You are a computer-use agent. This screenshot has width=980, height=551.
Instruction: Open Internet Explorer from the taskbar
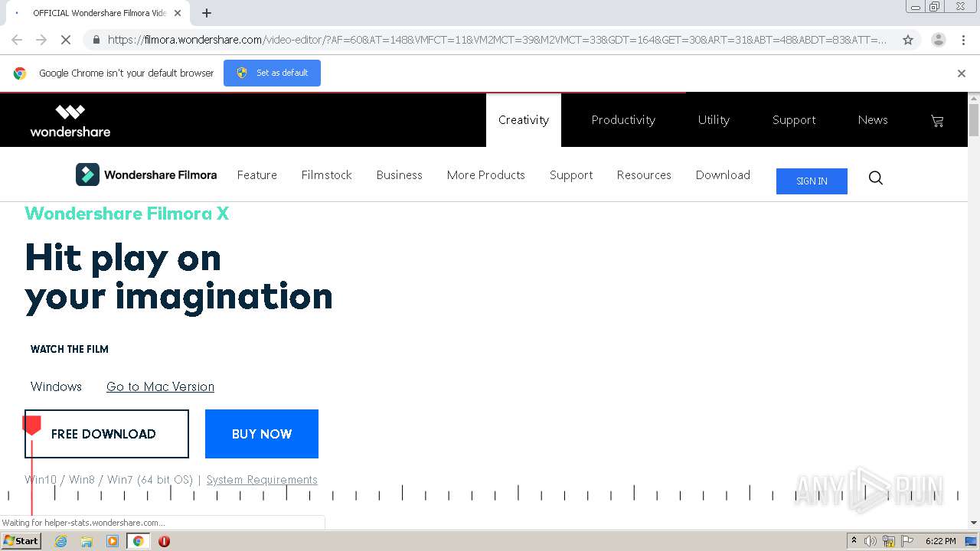[61, 541]
